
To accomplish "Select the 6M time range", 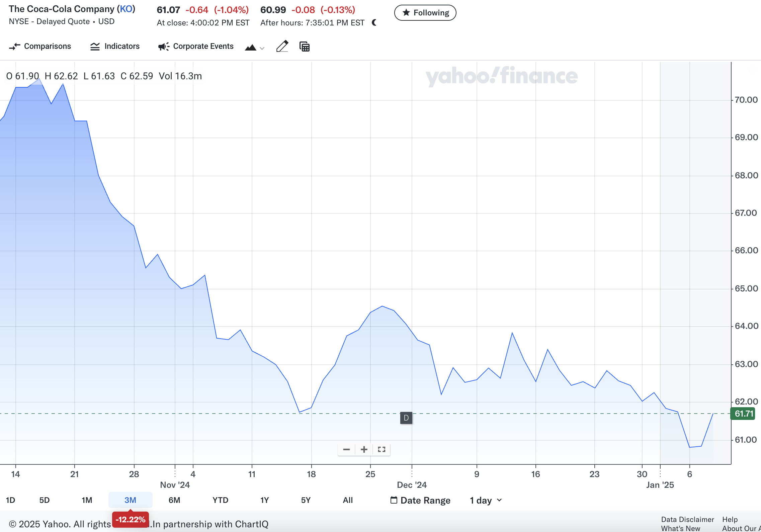I will click(174, 500).
